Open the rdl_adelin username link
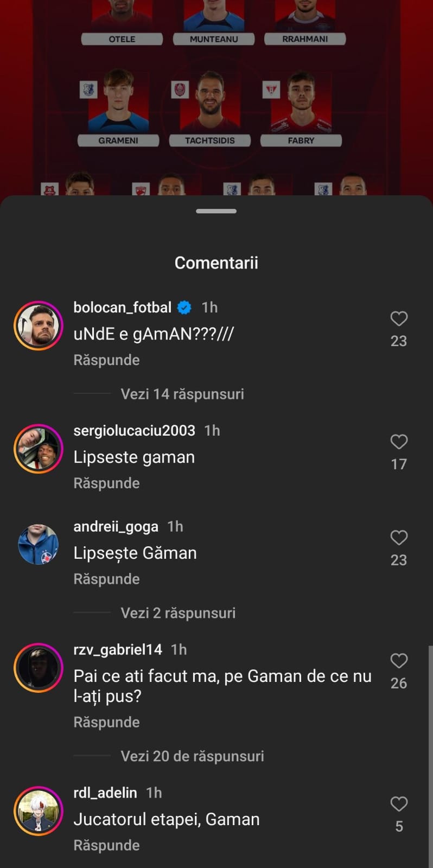 click(105, 793)
